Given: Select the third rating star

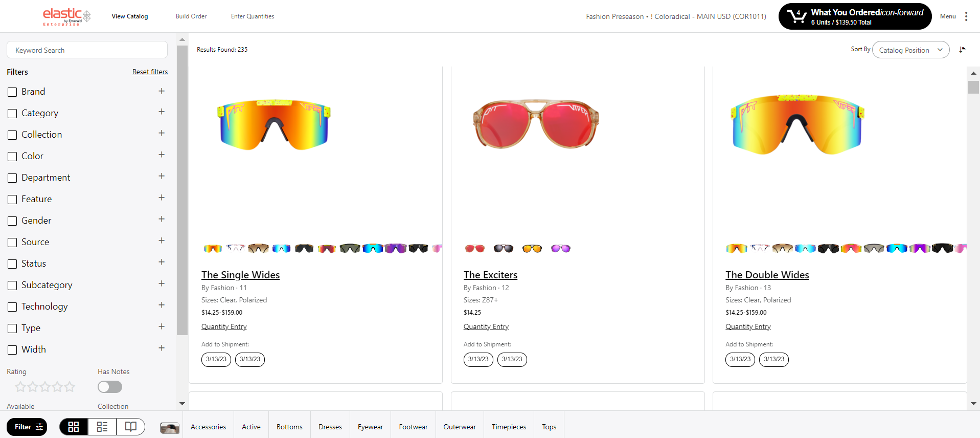Looking at the screenshot, I should 45,387.
